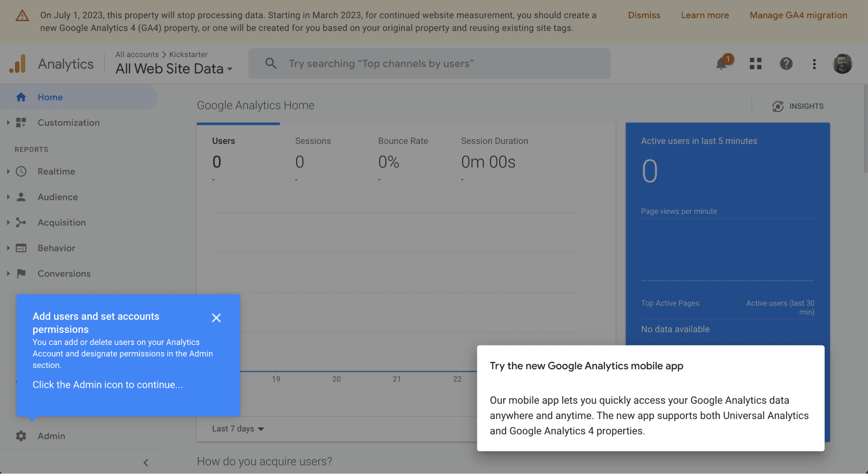The width and height of the screenshot is (868, 474).
Task: Open Acquisition reports
Action: [x=62, y=223]
